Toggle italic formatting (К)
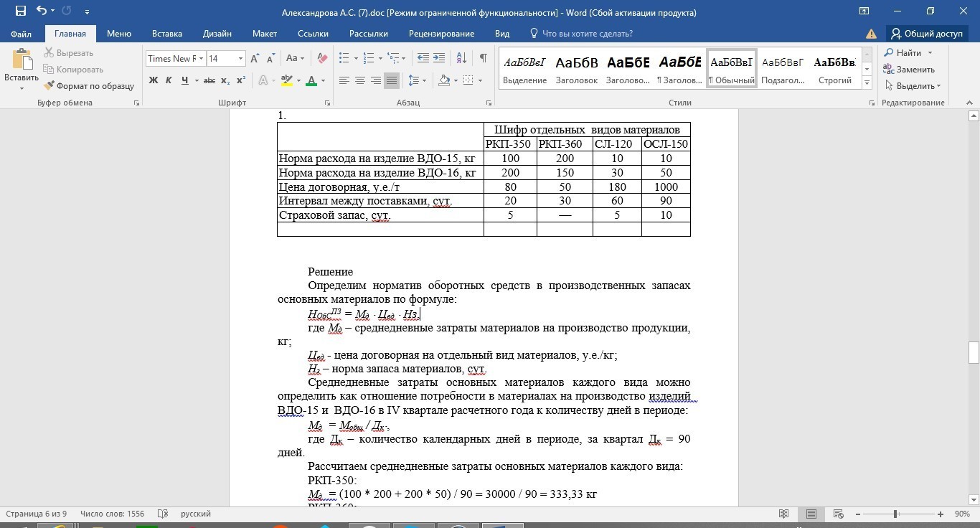 click(169, 80)
